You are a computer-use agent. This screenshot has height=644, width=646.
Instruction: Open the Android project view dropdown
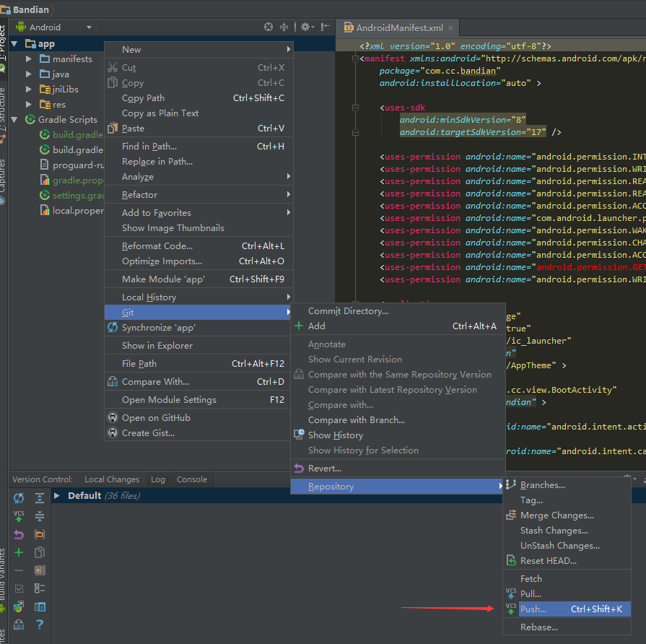coord(53,27)
